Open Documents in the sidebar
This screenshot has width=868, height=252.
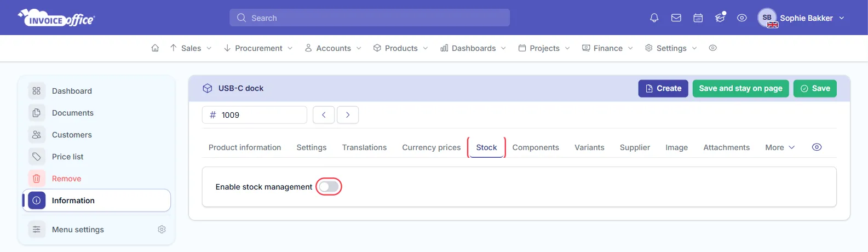(96, 113)
